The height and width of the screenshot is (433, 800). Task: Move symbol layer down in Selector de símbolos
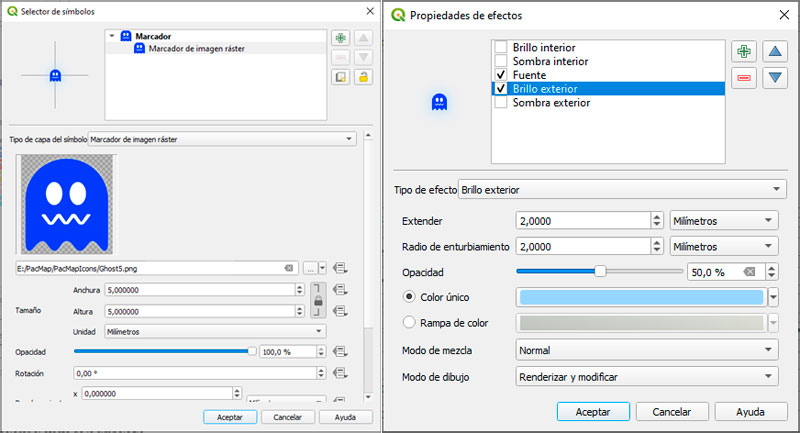click(363, 57)
